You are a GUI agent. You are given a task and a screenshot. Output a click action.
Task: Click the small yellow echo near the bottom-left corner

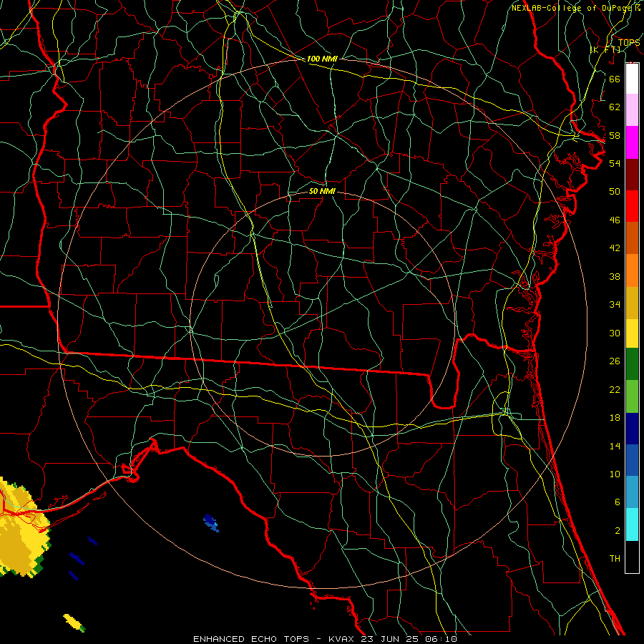74,623
